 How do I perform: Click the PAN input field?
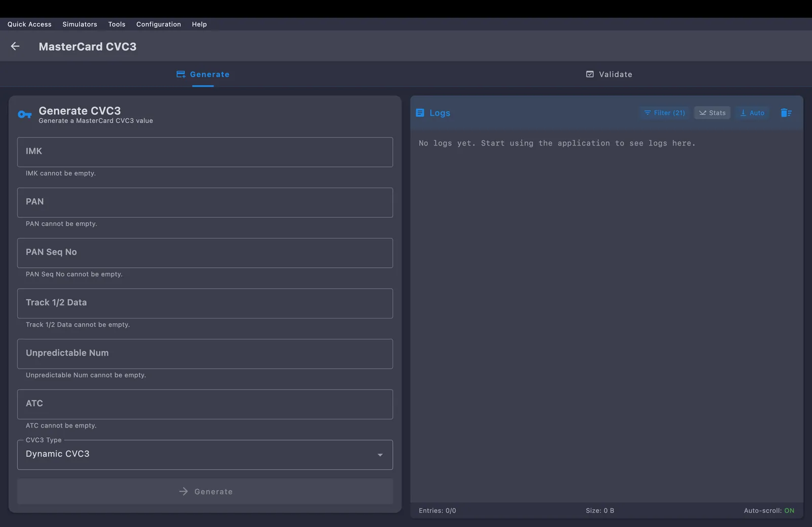tap(205, 202)
